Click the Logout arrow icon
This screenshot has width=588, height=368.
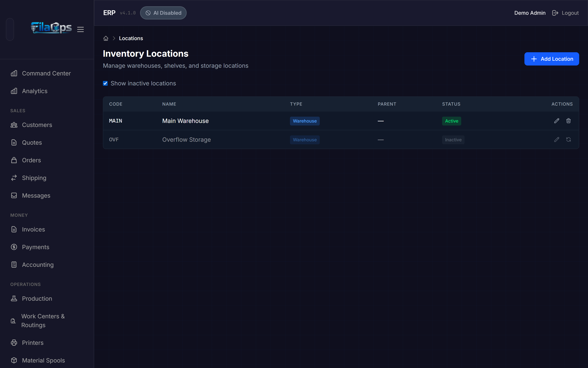click(x=555, y=13)
